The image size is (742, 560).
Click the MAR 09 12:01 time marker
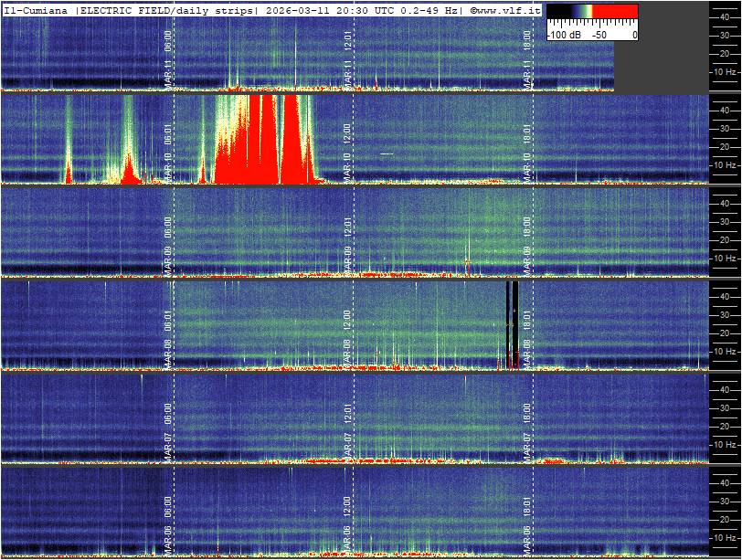click(348, 238)
